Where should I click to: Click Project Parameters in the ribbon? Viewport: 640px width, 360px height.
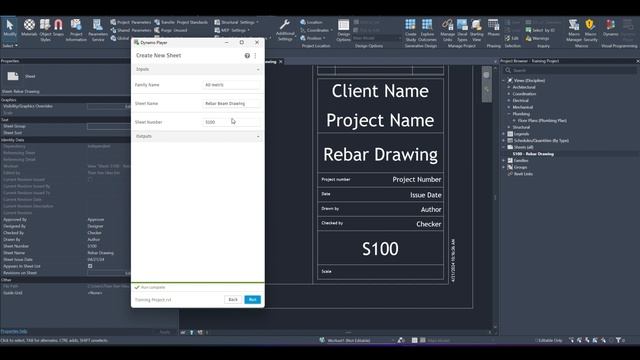click(x=131, y=22)
